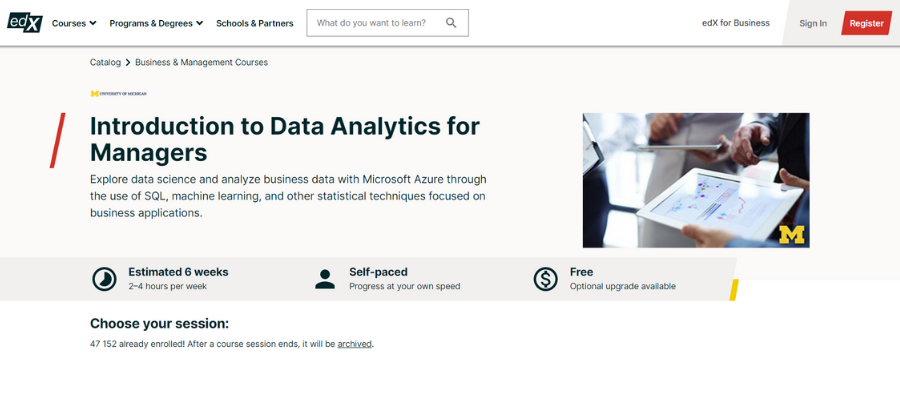Open the Catalog breadcrumb link
The width and height of the screenshot is (900, 400).
point(105,62)
